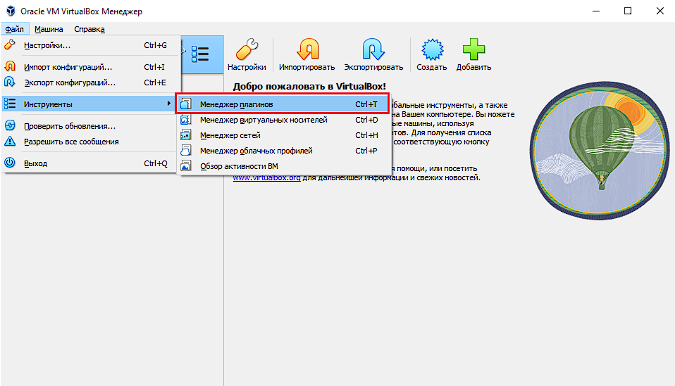Minimize the VirtualBox window

pos(596,11)
